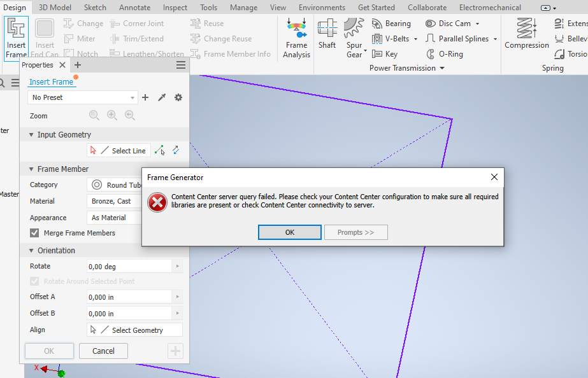Add a new Properties panel tab
The height and width of the screenshot is (378, 588).
pos(78,65)
